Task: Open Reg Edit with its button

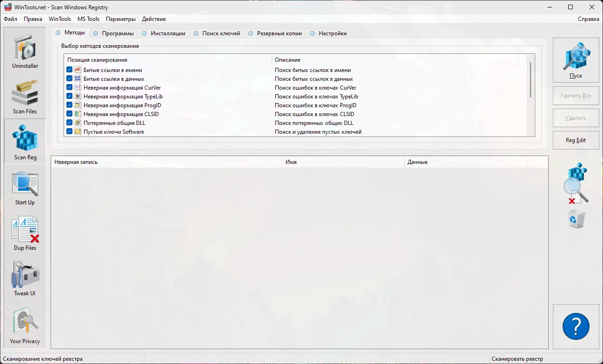Action: tap(576, 140)
